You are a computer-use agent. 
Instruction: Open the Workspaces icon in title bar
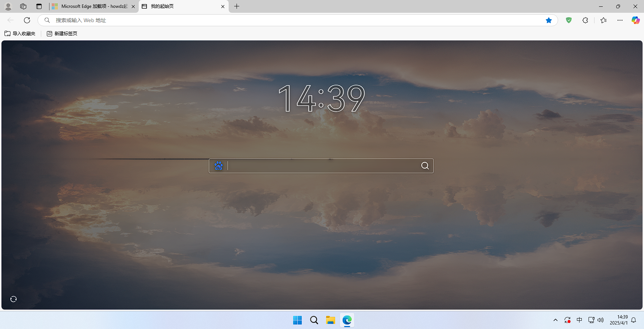tap(23, 6)
